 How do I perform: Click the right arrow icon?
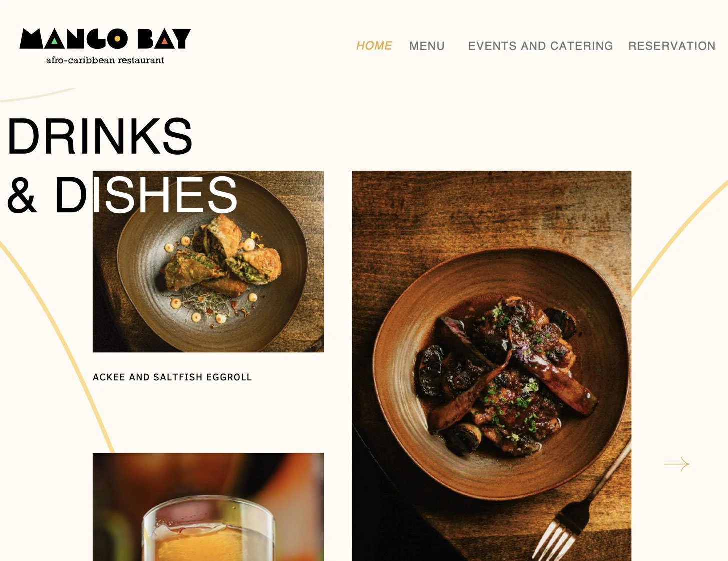point(677,464)
